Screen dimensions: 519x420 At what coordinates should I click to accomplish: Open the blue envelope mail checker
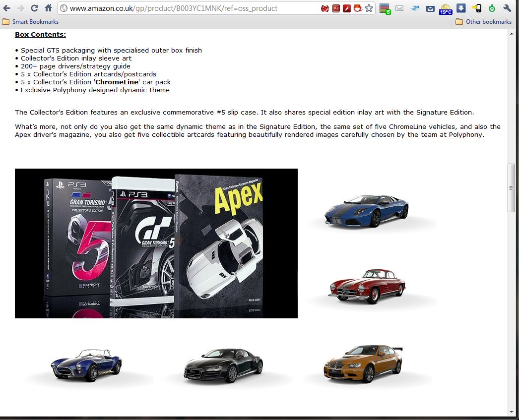(x=430, y=9)
